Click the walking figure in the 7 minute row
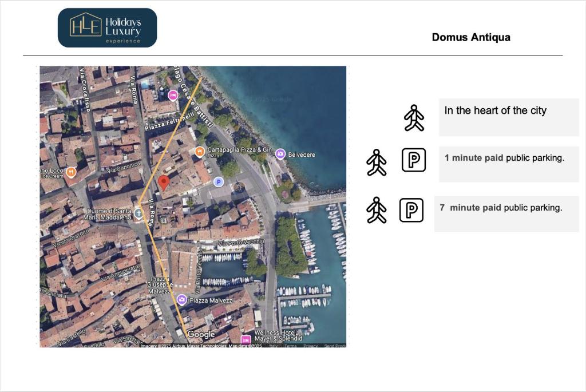Screen dimensions: 586x392 coord(377,210)
